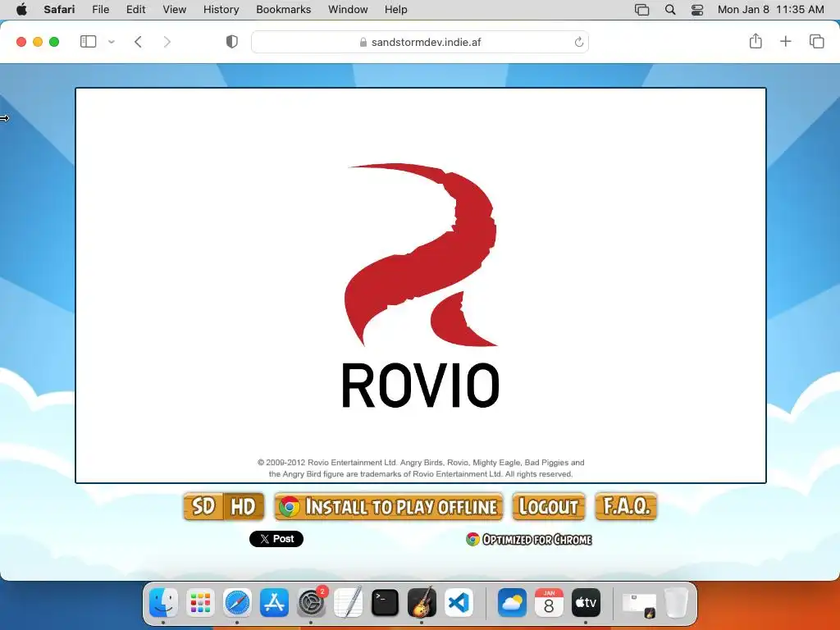
Task: Open Trash from the Dock
Action: (676, 603)
